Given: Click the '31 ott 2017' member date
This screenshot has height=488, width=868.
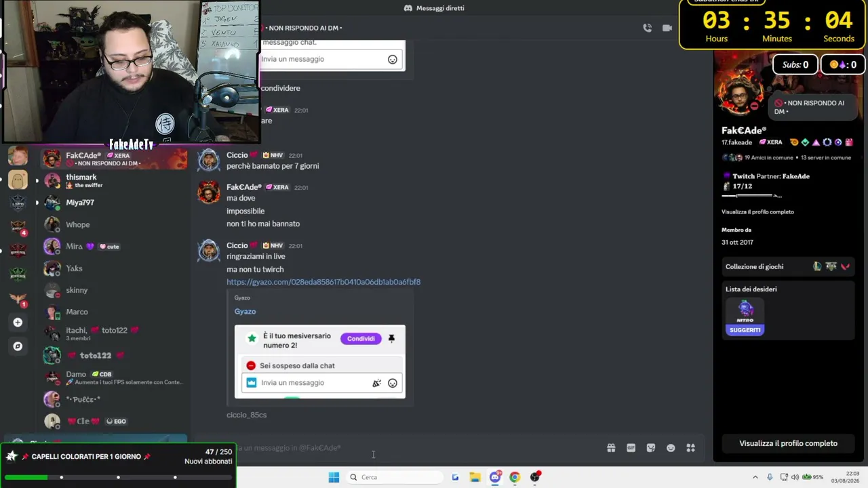Looking at the screenshot, I should [x=737, y=242].
